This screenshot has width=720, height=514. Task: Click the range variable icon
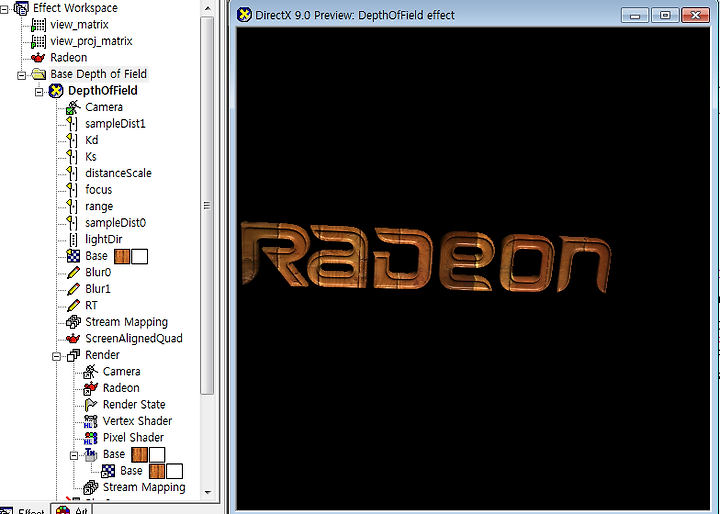[72, 207]
